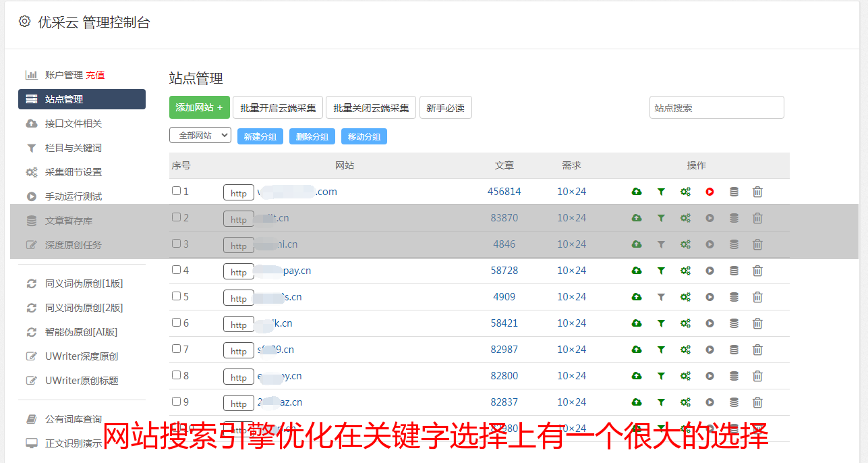Open 接口文件相关 in the sidebar
Viewport: 868px width, 463px height.
pos(74,124)
